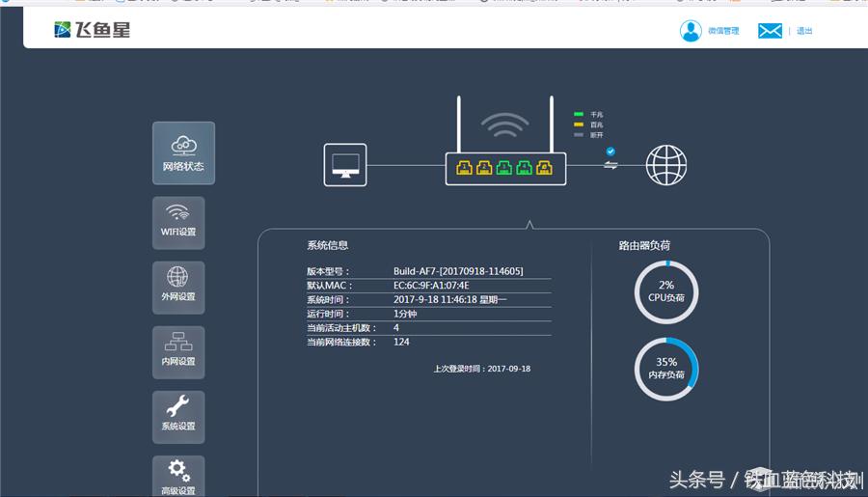868x497 pixels.
Task: Open 内网设置 LAN settings
Action: point(178,352)
